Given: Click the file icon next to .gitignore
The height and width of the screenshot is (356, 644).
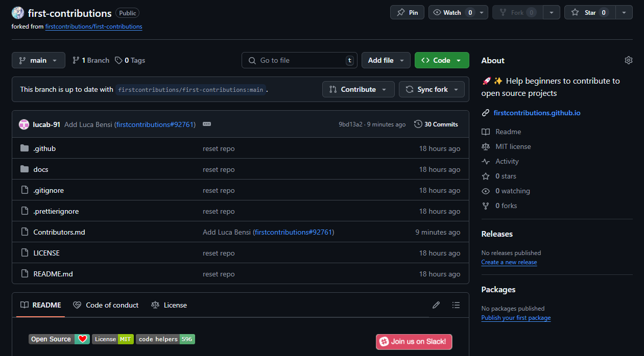Looking at the screenshot, I should click(x=25, y=190).
